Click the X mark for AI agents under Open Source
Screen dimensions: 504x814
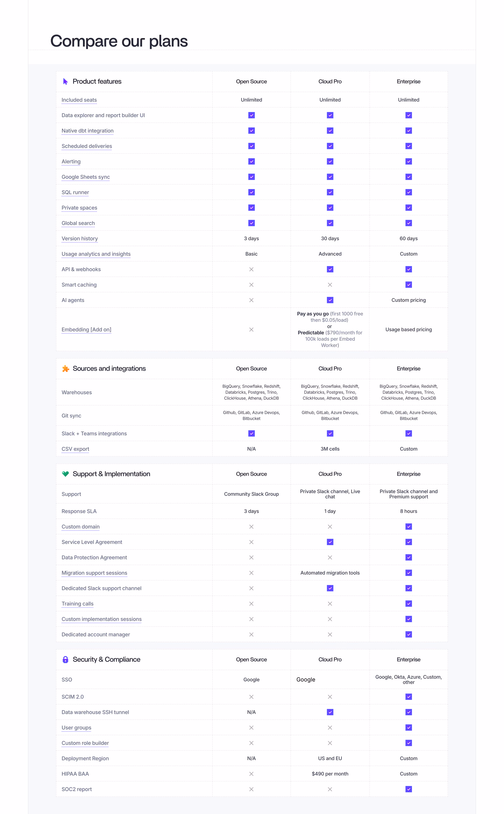pyautogui.click(x=251, y=300)
